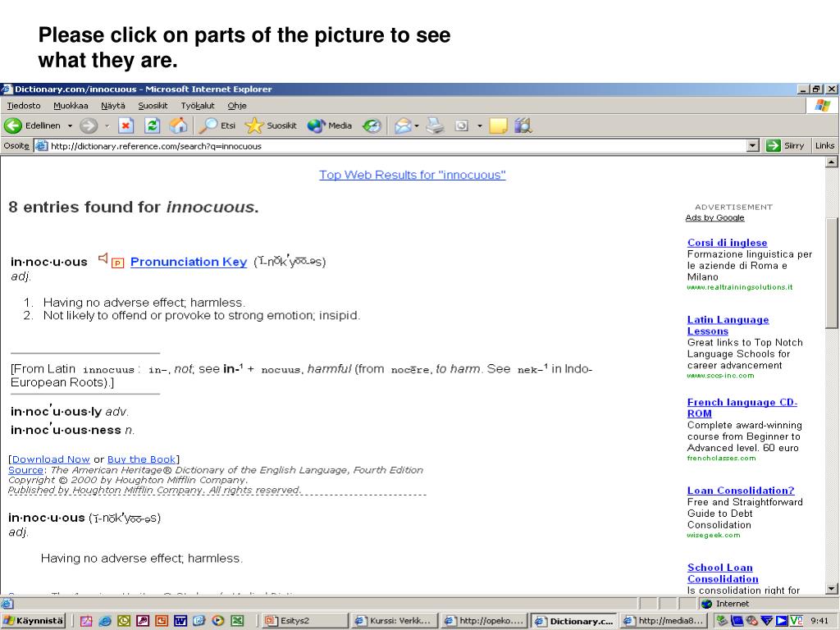This screenshot has height=630, width=840.
Task: Open the Media toolbar button
Action: (330, 126)
